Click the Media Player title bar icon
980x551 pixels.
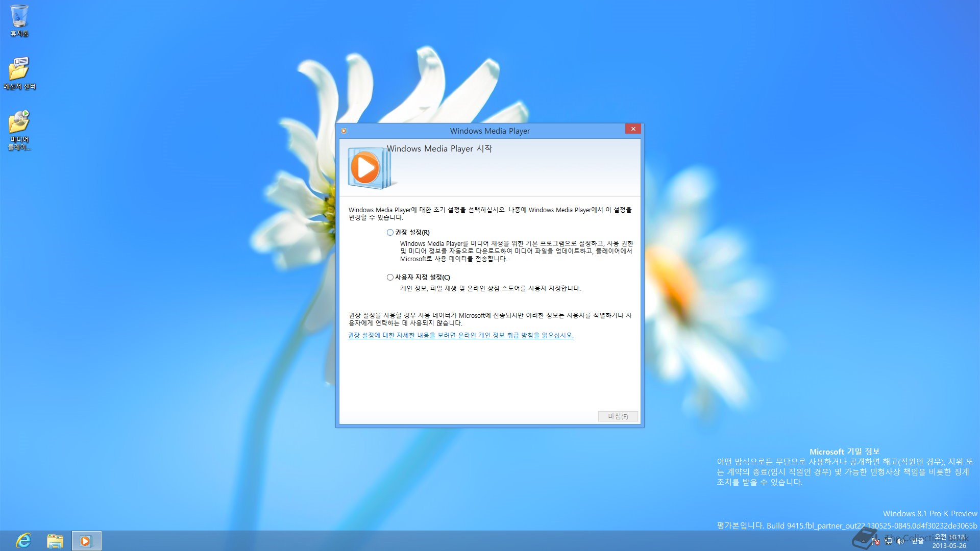tap(344, 131)
